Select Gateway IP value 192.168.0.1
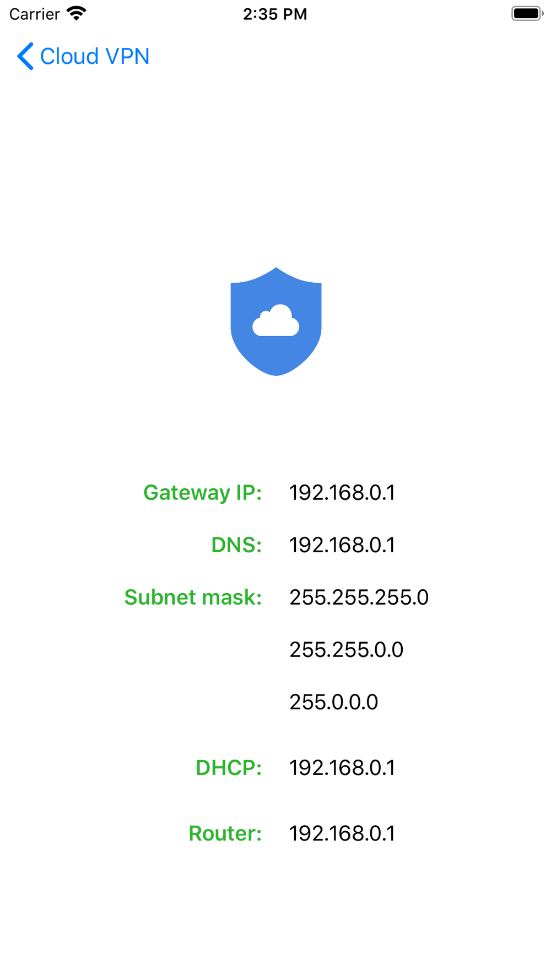This screenshot has width=551, height=980. pyautogui.click(x=342, y=493)
